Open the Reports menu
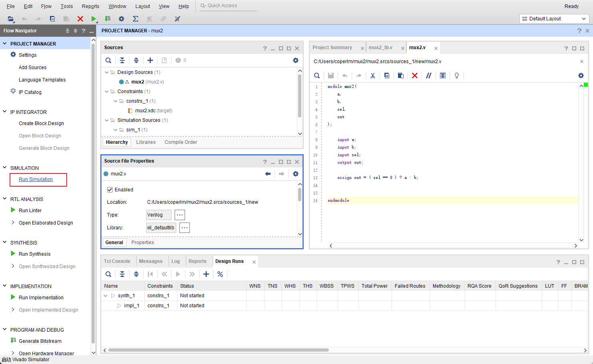 point(90,6)
